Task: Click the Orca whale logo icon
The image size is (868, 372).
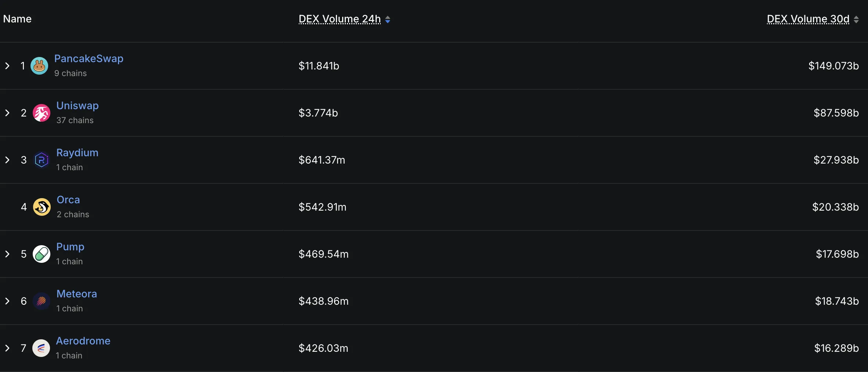Action: pyautogui.click(x=42, y=207)
